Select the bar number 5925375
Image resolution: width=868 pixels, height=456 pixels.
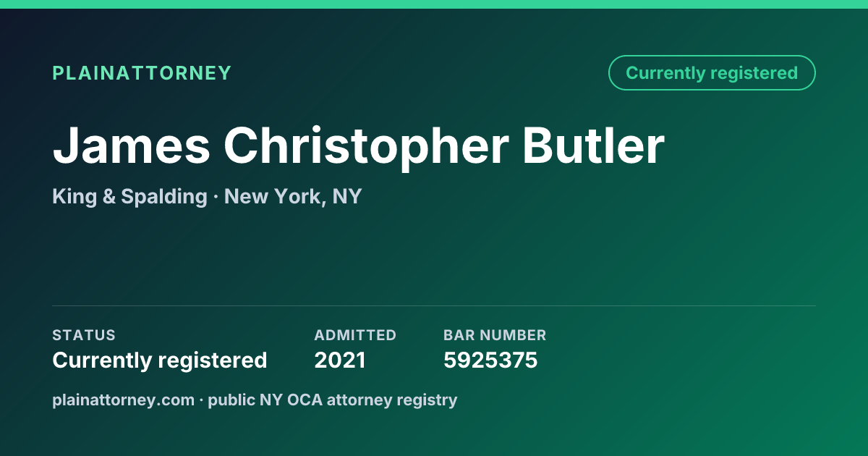[490, 360]
